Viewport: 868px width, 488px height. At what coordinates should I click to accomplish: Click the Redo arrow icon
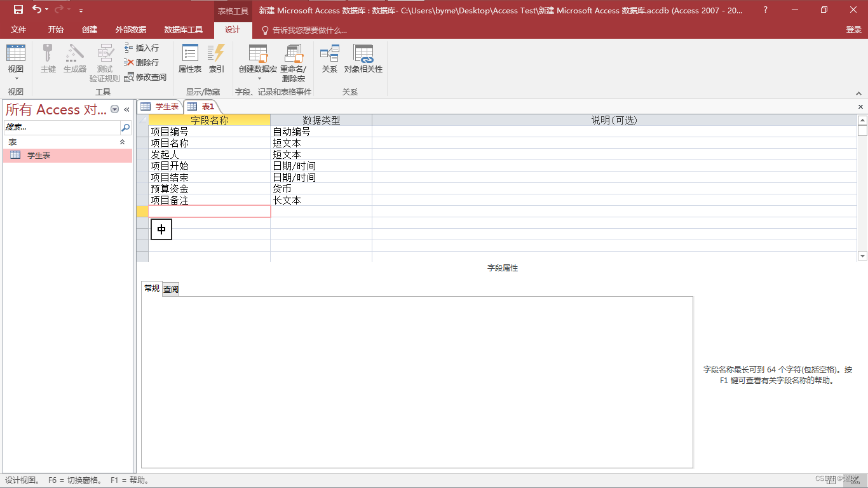[59, 10]
